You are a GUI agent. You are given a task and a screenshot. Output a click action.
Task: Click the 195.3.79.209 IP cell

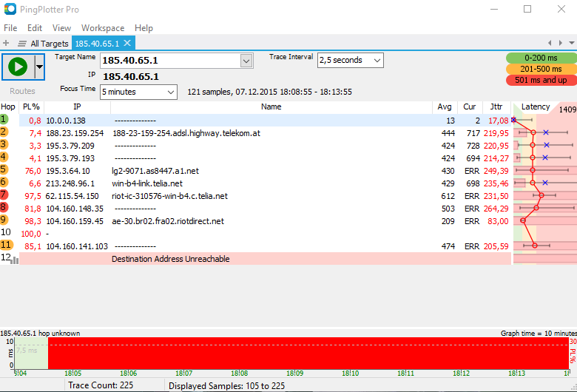click(70, 146)
